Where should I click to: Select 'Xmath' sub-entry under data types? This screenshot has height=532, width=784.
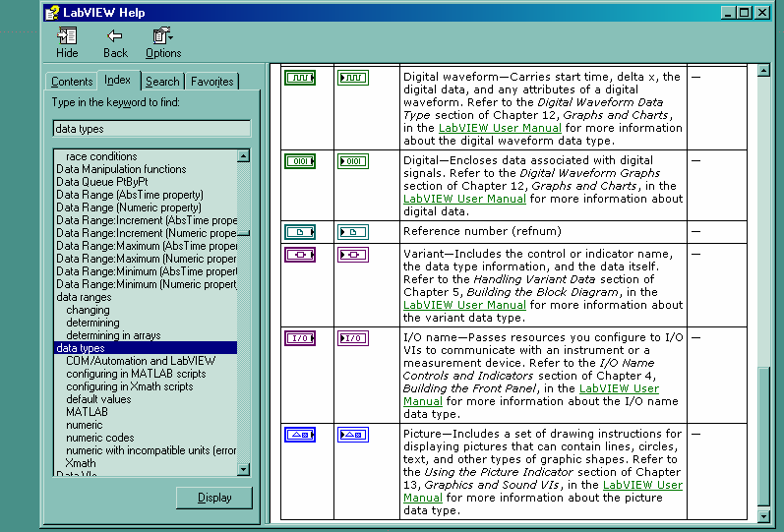click(x=81, y=463)
